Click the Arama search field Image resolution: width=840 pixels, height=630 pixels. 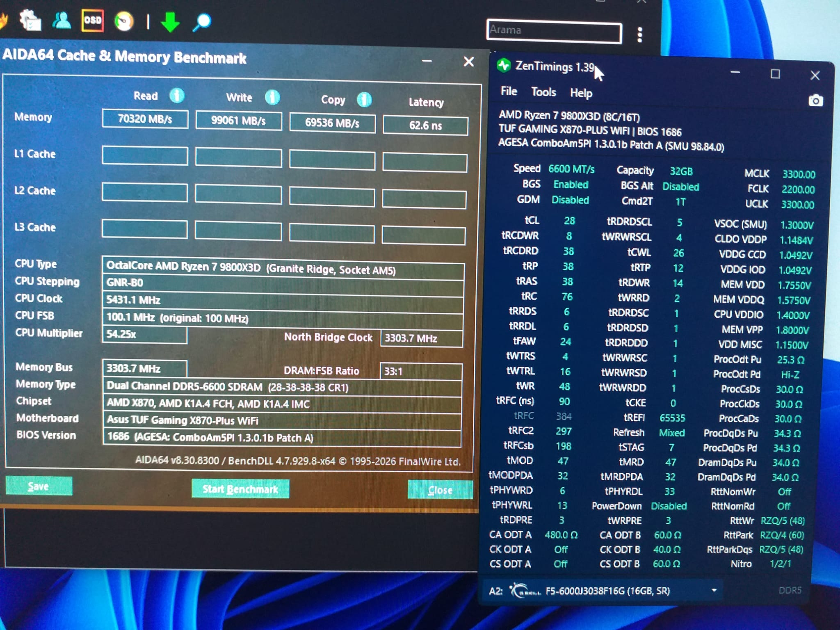click(554, 31)
